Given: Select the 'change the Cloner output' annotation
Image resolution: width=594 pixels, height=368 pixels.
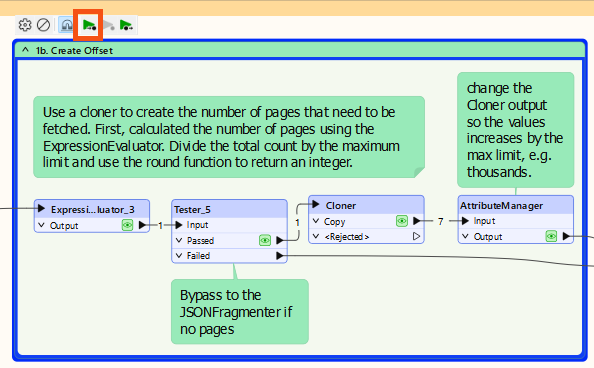Looking at the screenshot, I should pos(516,130).
